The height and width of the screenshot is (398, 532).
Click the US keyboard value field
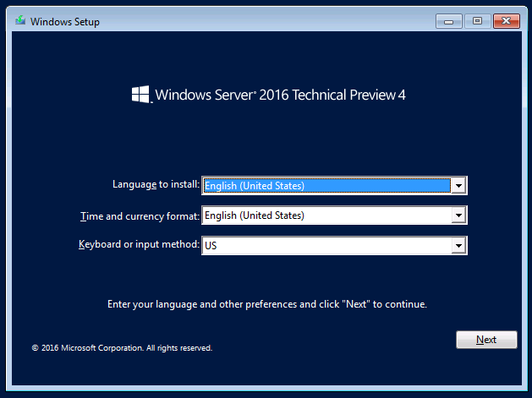[x=326, y=245]
